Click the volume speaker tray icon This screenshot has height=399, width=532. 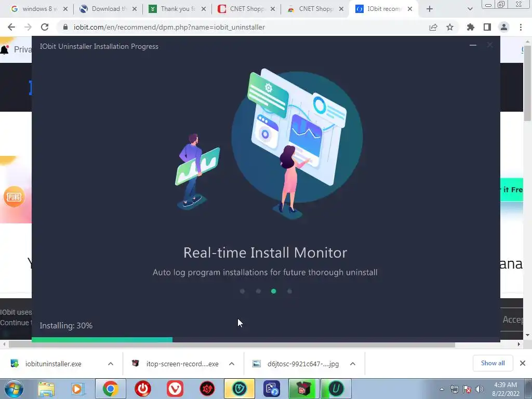coord(479,389)
